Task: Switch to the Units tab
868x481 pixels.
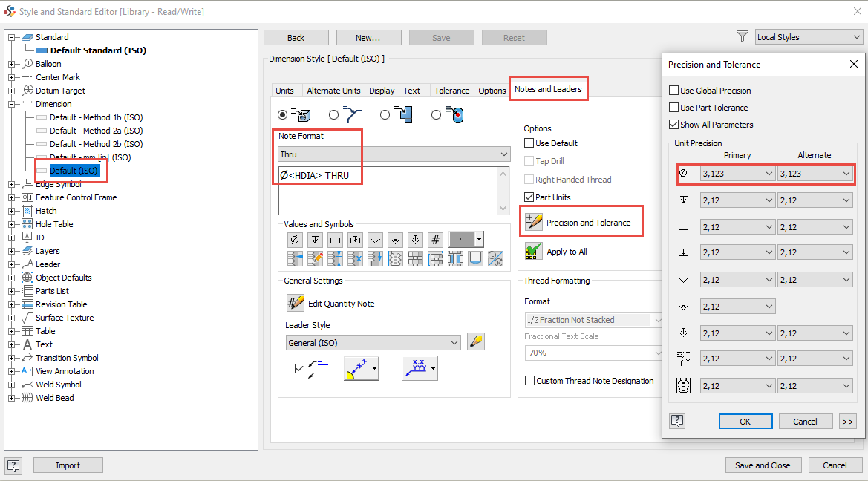Action: (284, 91)
